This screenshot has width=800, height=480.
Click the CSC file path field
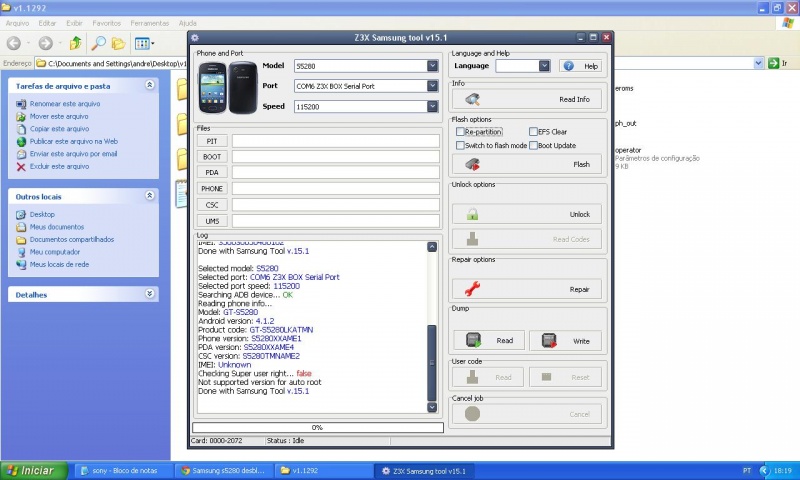click(x=336, y=205)
